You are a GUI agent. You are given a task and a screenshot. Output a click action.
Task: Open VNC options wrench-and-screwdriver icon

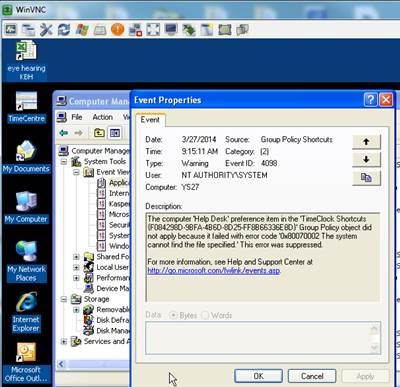click(x=46, y=30)
